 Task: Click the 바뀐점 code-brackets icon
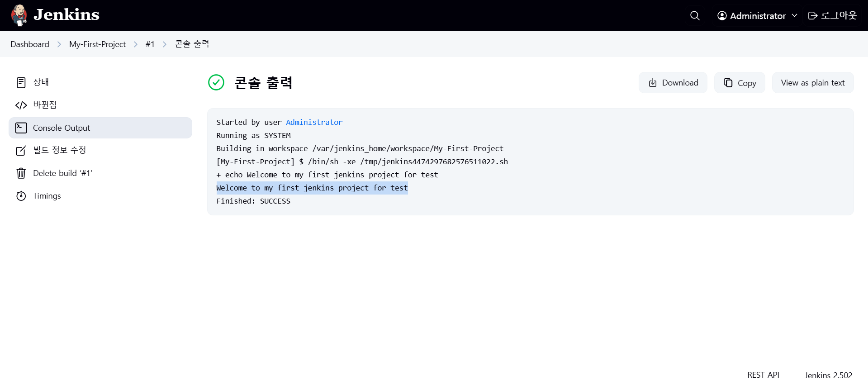click(21, 105)
